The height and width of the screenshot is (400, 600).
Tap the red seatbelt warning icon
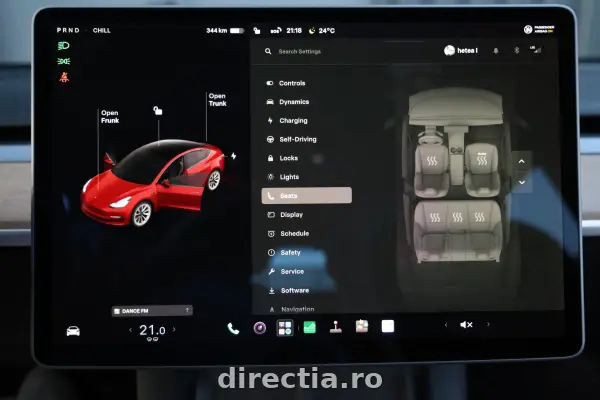point(64,77)
